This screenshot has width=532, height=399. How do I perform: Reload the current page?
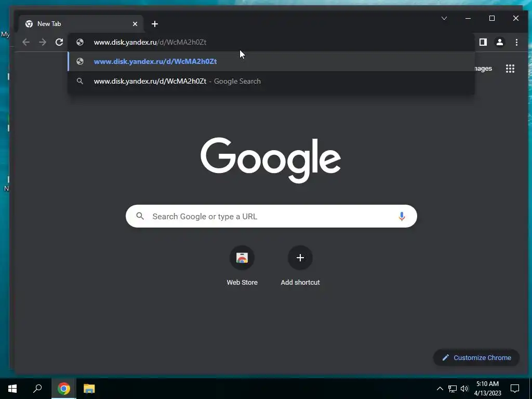tap(59, 42)
